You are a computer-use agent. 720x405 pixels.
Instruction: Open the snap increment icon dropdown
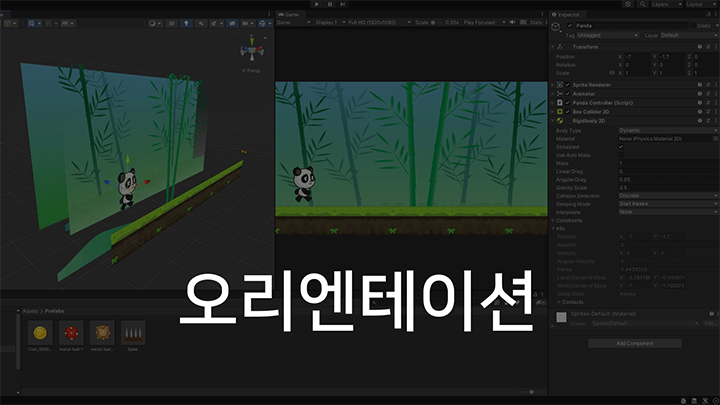pos(68,23)
